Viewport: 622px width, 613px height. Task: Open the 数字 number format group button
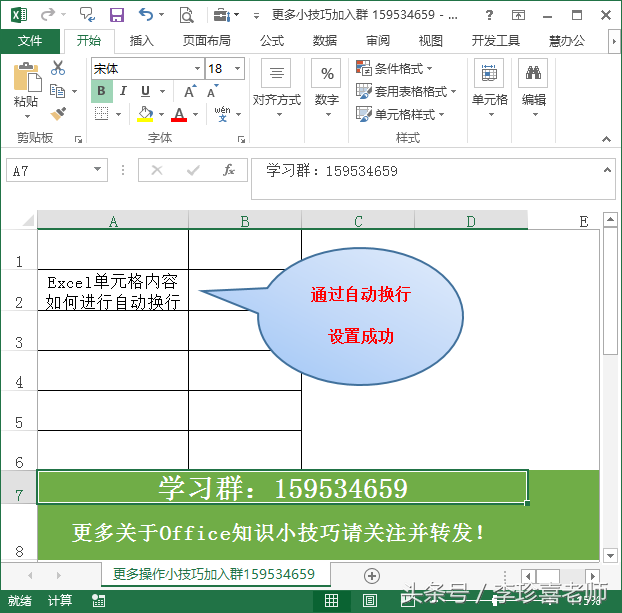(326, 89)
